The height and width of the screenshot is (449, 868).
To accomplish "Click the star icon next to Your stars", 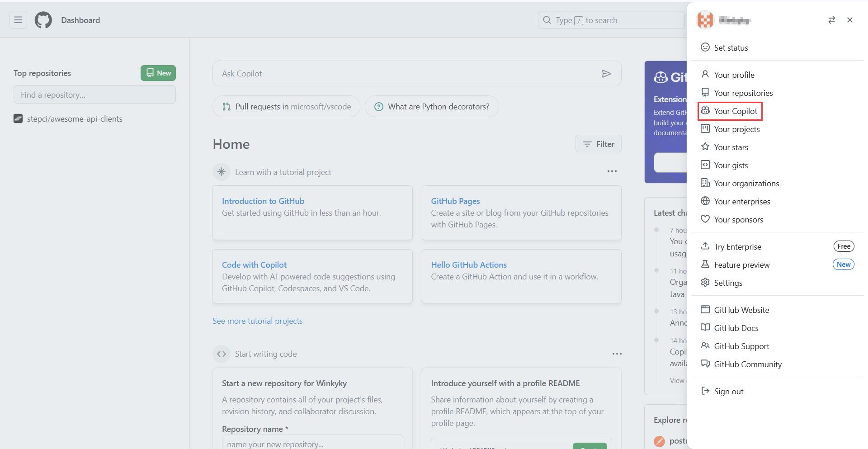I will tap(705, 147).
